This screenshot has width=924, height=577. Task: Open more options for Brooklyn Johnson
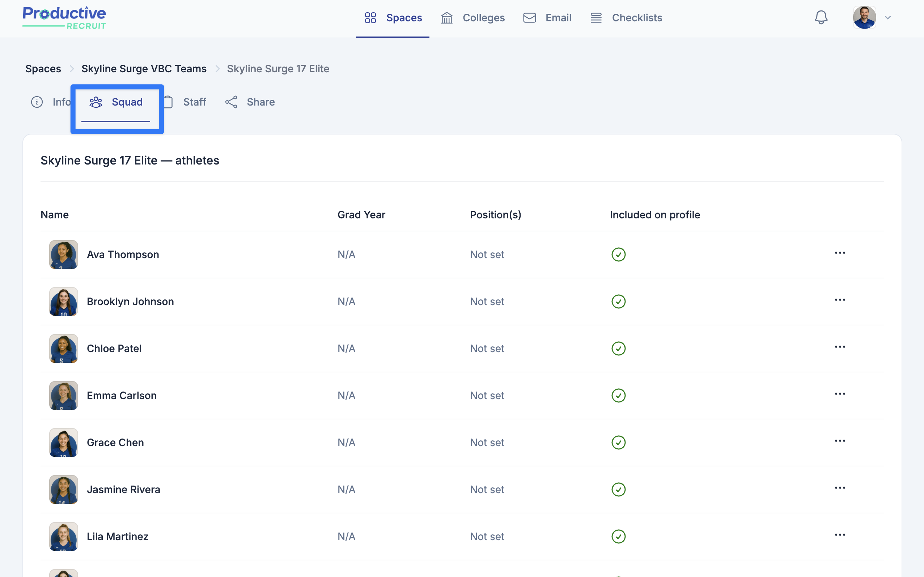(x=840, y=300)
